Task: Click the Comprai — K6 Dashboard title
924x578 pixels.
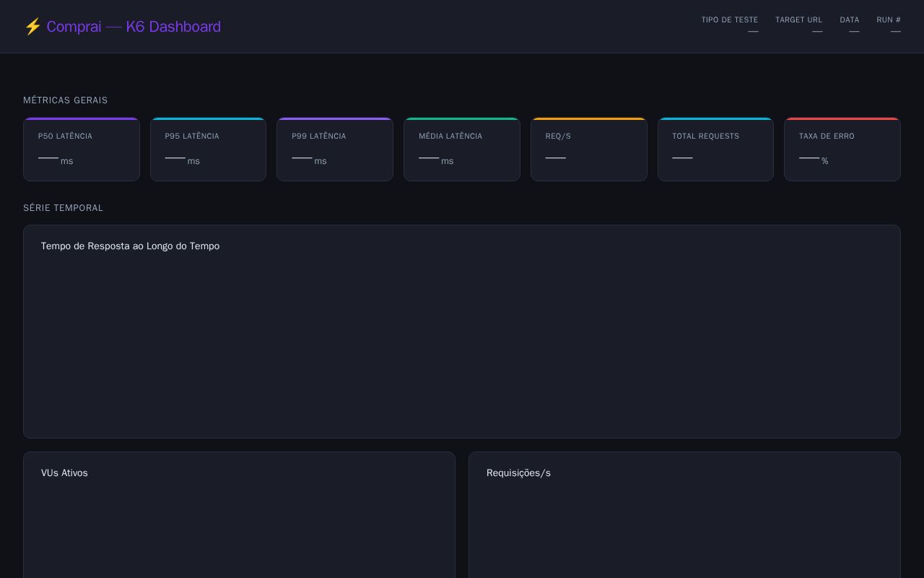Action: [x=134, y=27]
